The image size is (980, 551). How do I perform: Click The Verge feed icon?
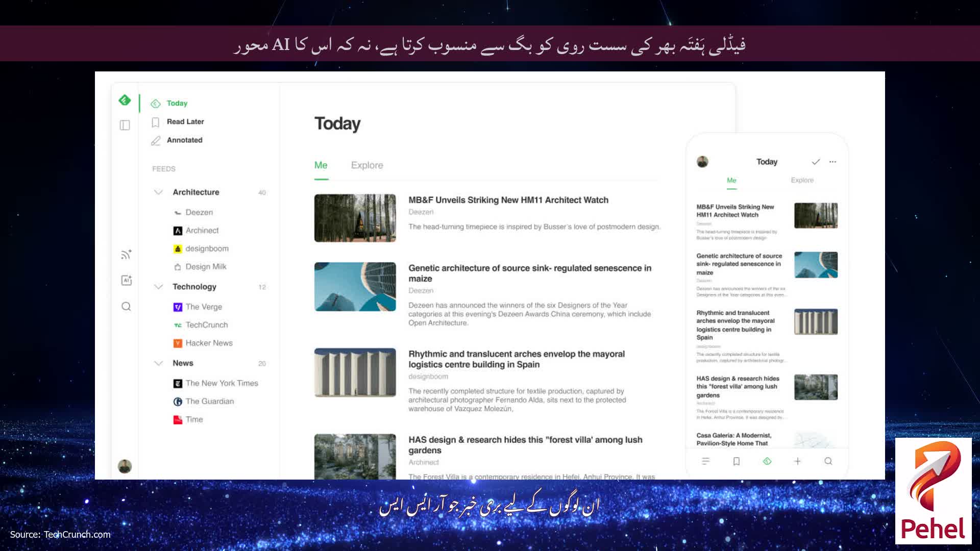[178, 307]
